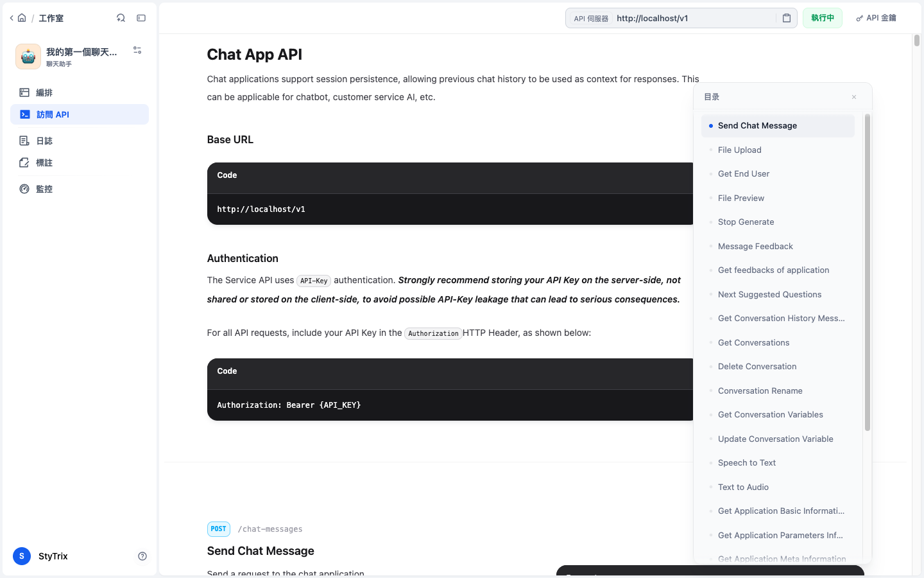Click the 執行中 status badge

coord(823,18)
